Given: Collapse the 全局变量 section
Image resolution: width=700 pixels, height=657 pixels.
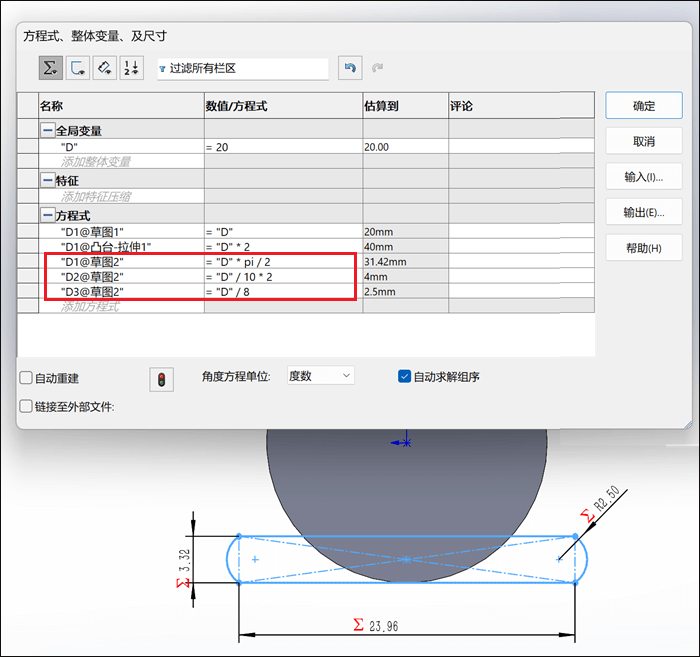Looking at the screenshot, I should pos(47,130).
